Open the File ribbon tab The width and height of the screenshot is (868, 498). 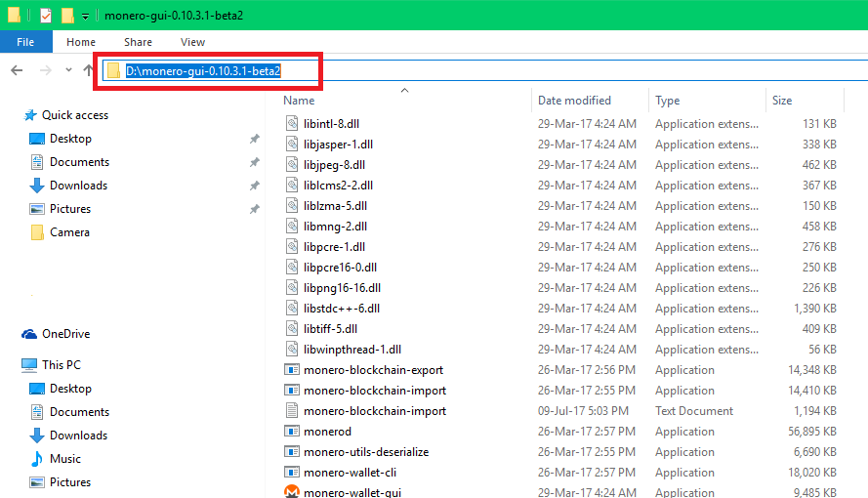(25, 42)
